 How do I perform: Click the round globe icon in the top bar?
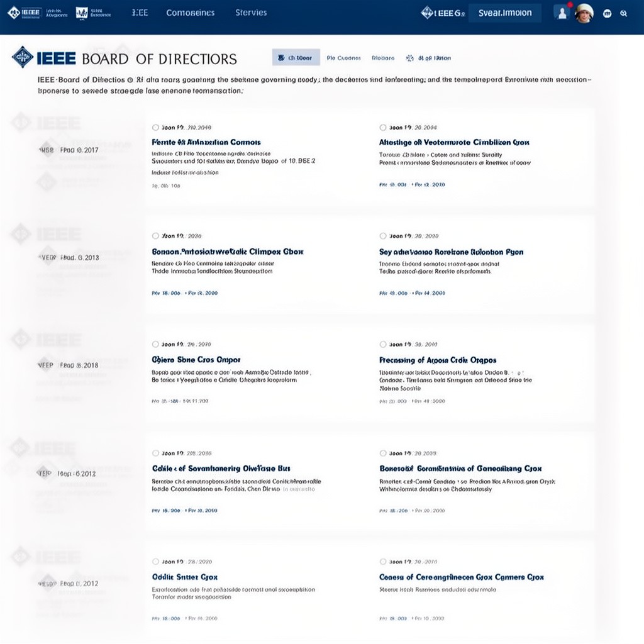pyautogui.click(x=607, y=14)
